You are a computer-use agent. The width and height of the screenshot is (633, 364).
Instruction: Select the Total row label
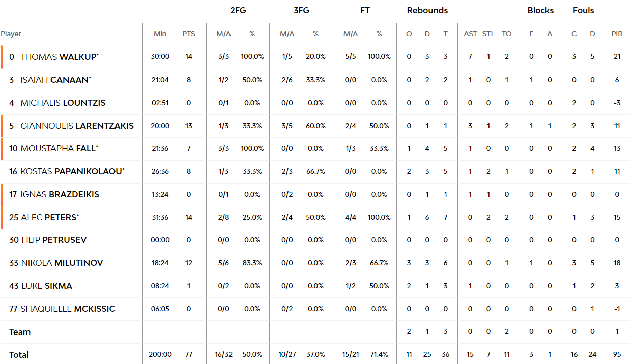pyautogui.click(x=19, y=355)
